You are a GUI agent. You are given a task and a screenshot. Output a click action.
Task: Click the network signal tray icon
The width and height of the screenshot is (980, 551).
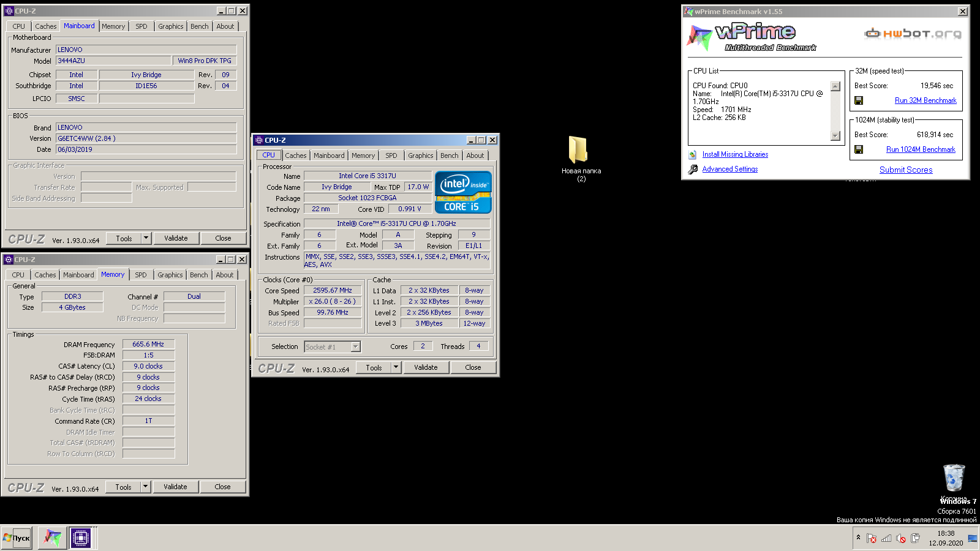(x=886, y=538)
